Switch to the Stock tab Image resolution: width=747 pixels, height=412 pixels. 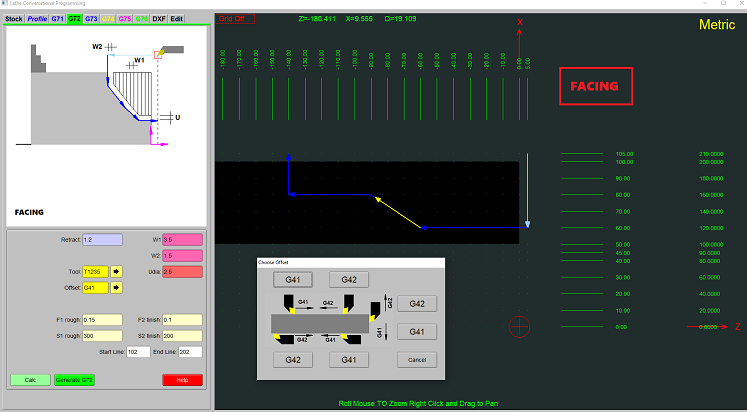click(14, 19)
